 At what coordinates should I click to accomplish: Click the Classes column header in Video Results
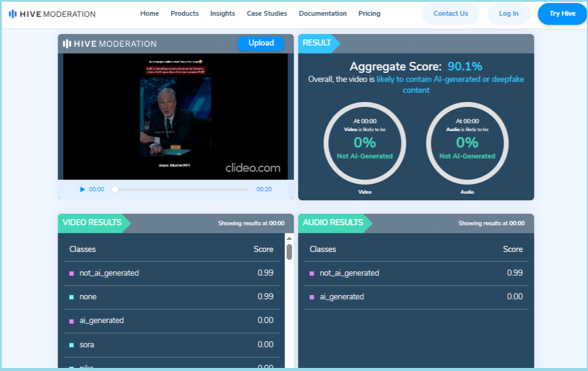pyautogui.click(x=83, y=250)
